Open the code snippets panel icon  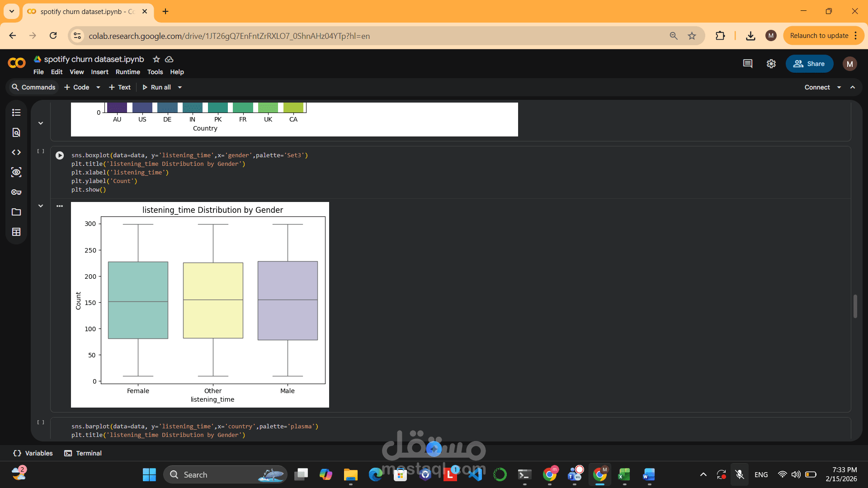16,152
